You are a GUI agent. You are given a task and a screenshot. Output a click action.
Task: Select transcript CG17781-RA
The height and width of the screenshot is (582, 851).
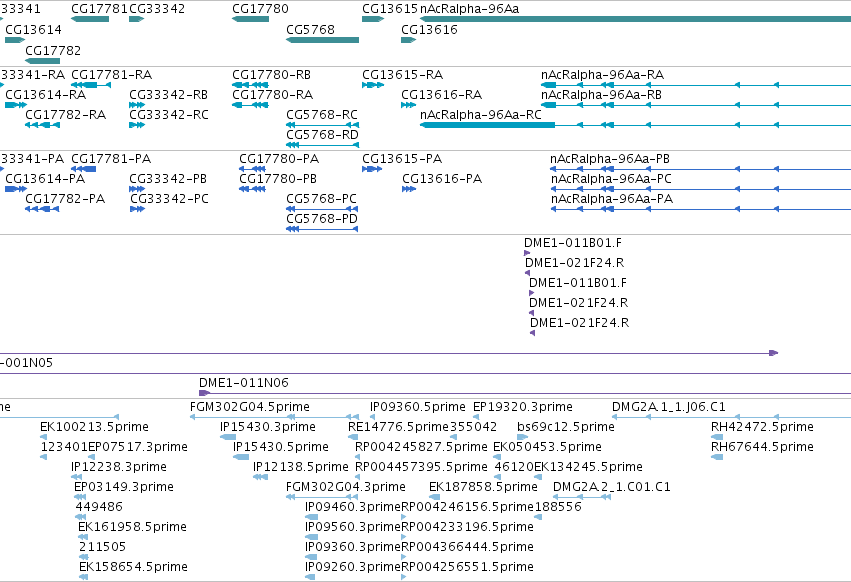pos(112,74)
